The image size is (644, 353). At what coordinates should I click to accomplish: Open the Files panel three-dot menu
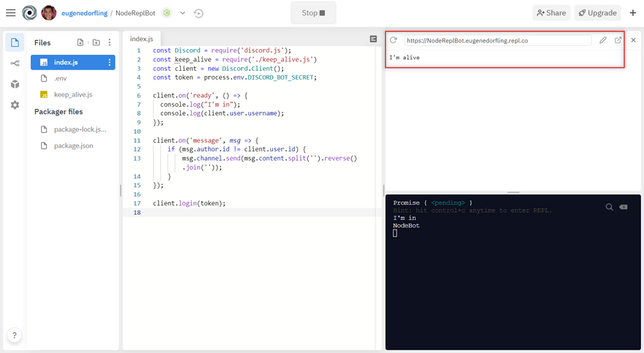click(110, 43)
